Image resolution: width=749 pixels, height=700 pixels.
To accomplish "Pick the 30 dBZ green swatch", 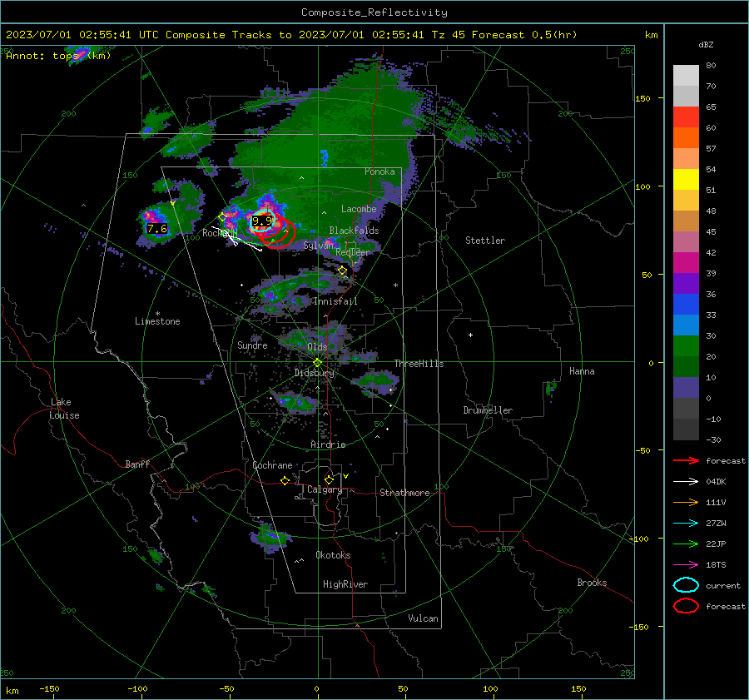I will tap(686, 346).
